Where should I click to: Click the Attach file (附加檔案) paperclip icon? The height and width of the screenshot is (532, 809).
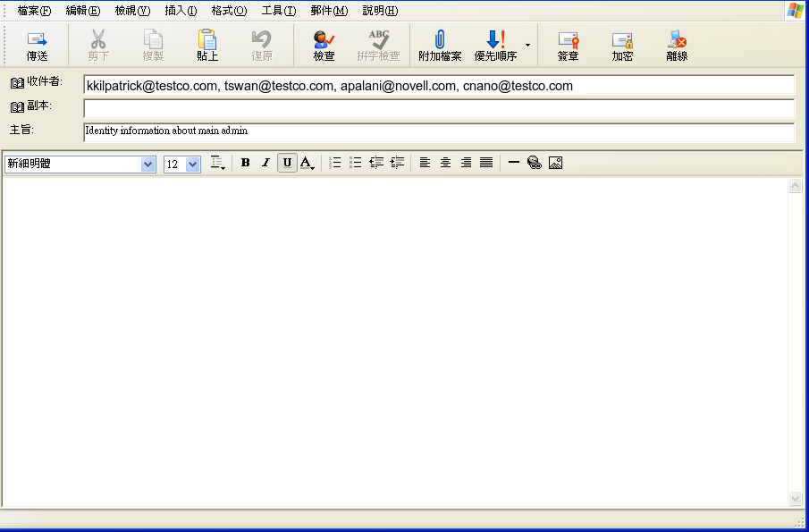tap(440, 39)
